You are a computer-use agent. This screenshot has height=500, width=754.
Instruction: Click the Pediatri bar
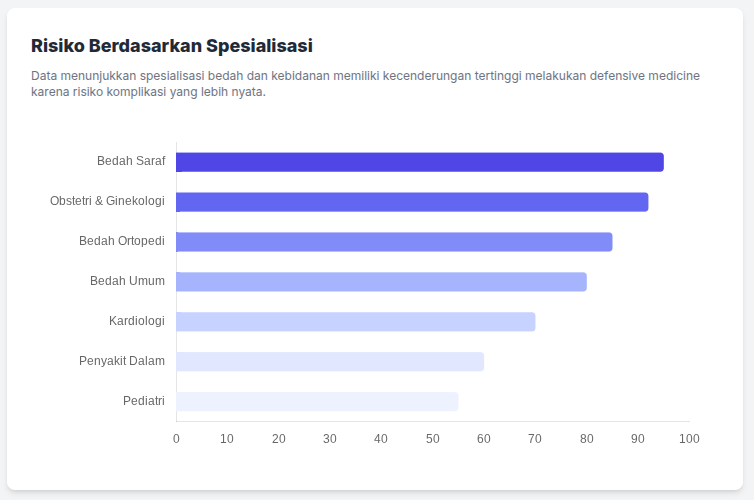pos(317,402)
